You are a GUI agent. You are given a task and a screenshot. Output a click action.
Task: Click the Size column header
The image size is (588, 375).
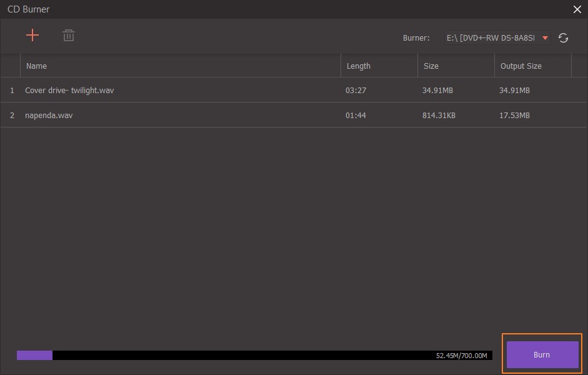(x=431, y=66)
